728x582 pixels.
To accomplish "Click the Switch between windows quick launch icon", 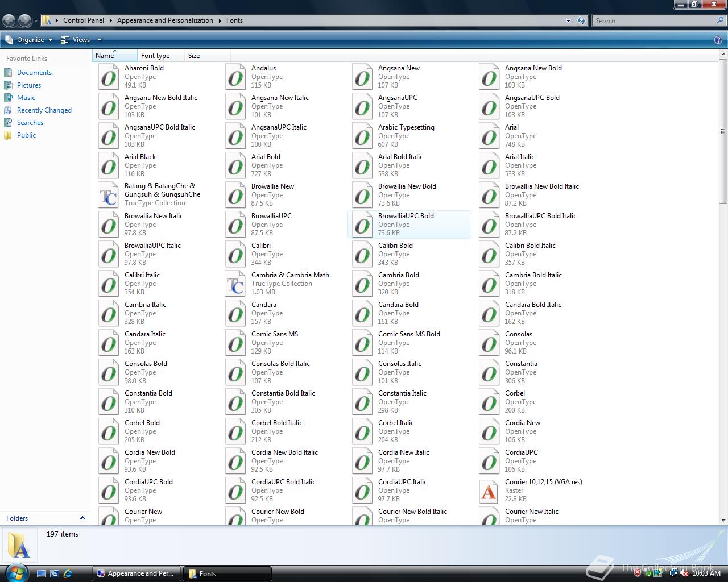I will [55, 573].
